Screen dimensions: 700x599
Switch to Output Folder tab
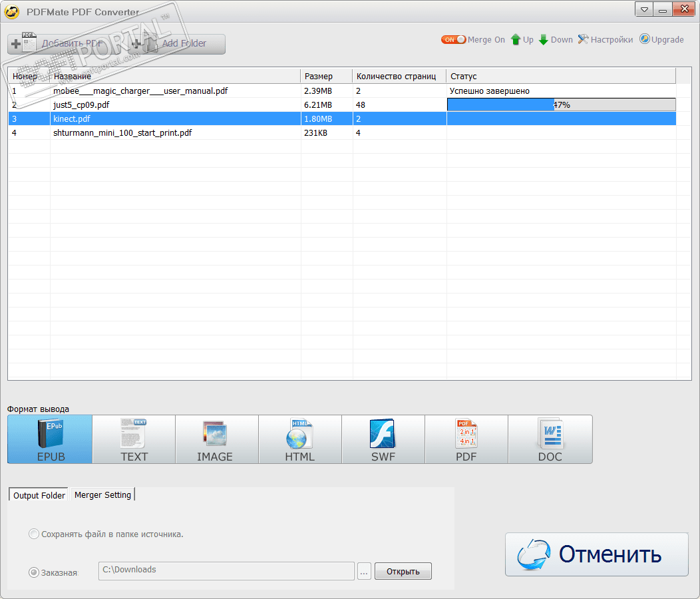point(39,495)
